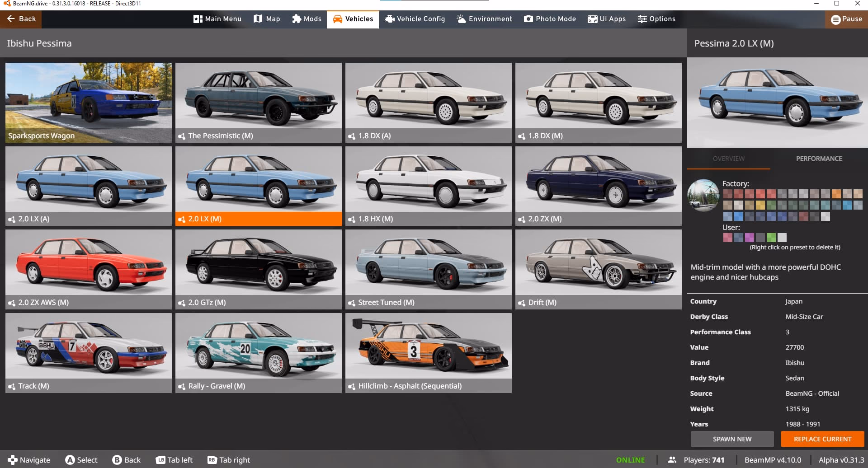Choose the red 2.0 ZX AWS (M) car
The image size is (868, 468).
click(x=89, y=269)
